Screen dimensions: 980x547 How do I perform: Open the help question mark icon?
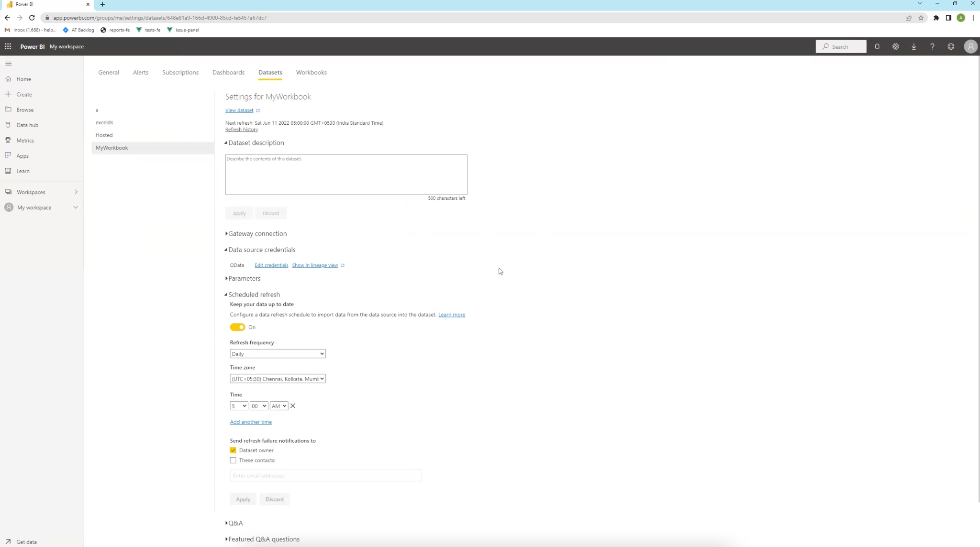click(x=932, y=46)
